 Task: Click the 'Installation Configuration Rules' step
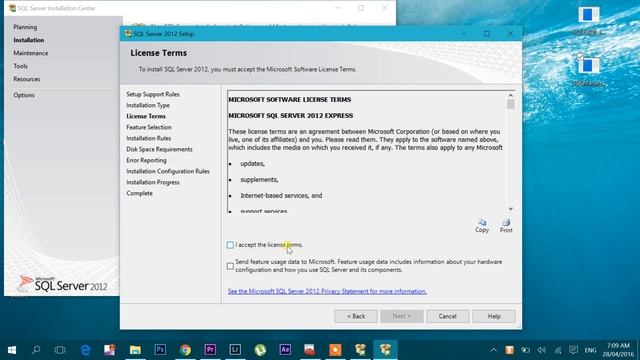168,171
